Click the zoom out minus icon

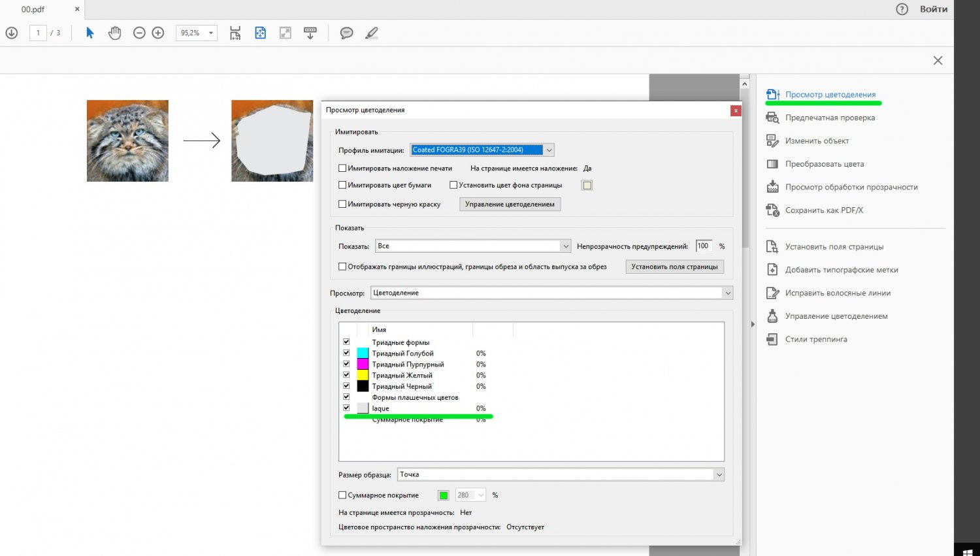pyautogui.click(x=139, y=33)
